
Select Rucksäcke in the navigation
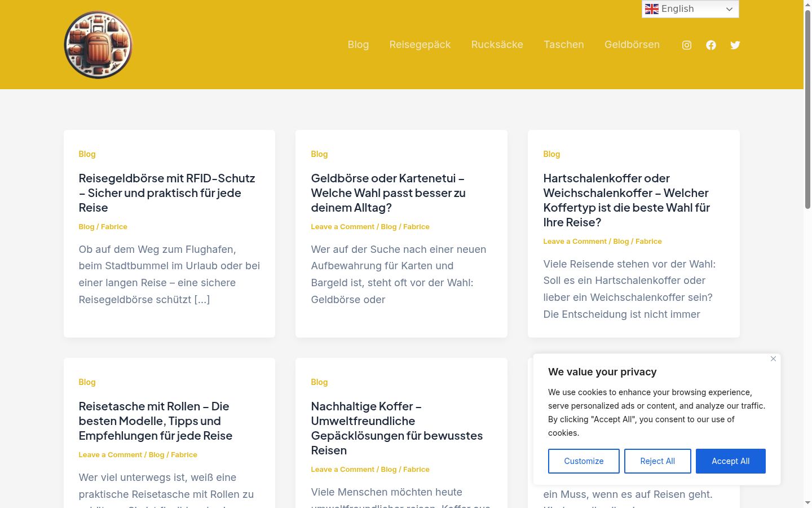point(497,45)
